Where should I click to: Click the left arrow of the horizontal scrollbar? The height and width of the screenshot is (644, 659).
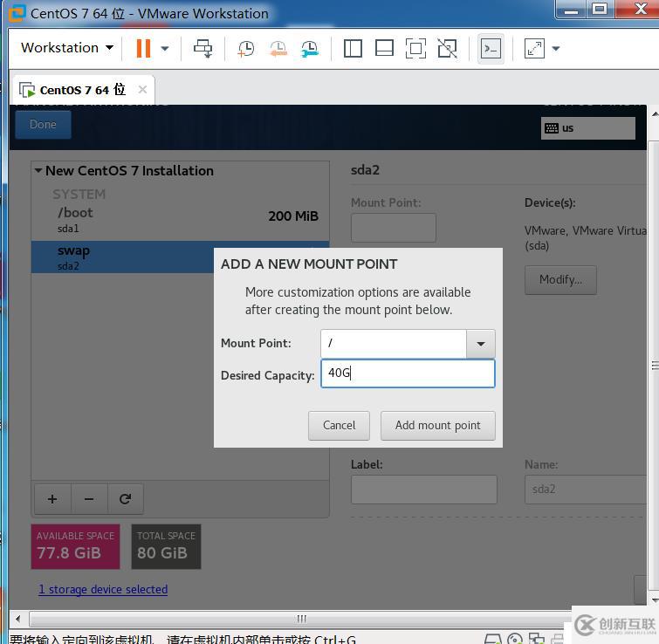coord(18,619)
